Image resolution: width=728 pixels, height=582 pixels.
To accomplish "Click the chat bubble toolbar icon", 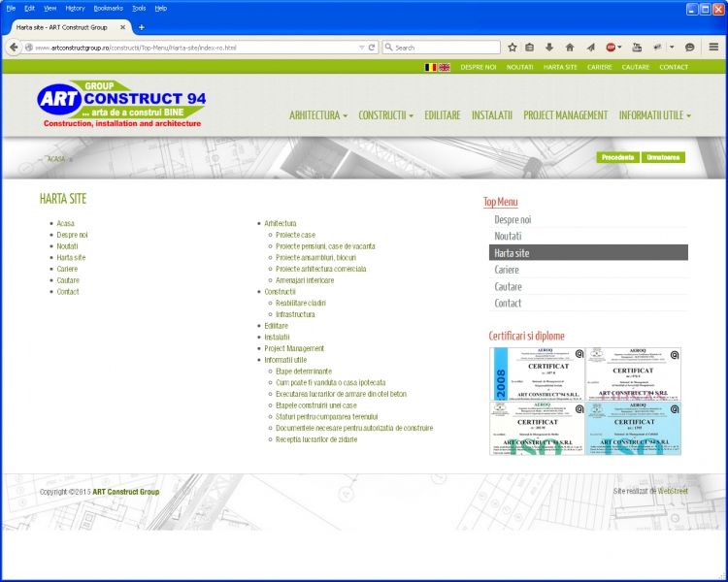I will (x=689, y=47).
